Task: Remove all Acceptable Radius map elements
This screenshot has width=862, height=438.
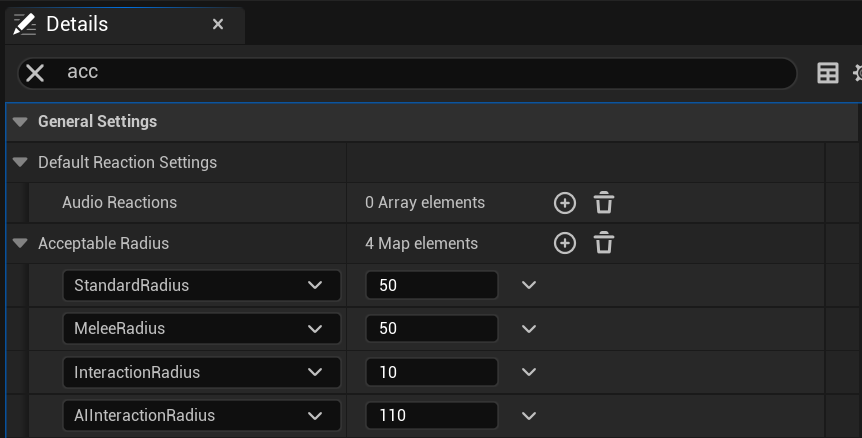Action: (604, 243)
